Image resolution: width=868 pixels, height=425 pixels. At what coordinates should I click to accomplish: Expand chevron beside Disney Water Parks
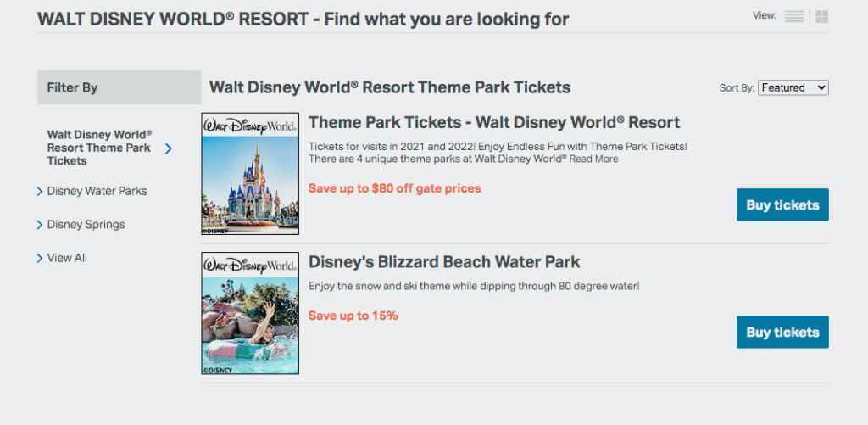[x=40, y=191]
